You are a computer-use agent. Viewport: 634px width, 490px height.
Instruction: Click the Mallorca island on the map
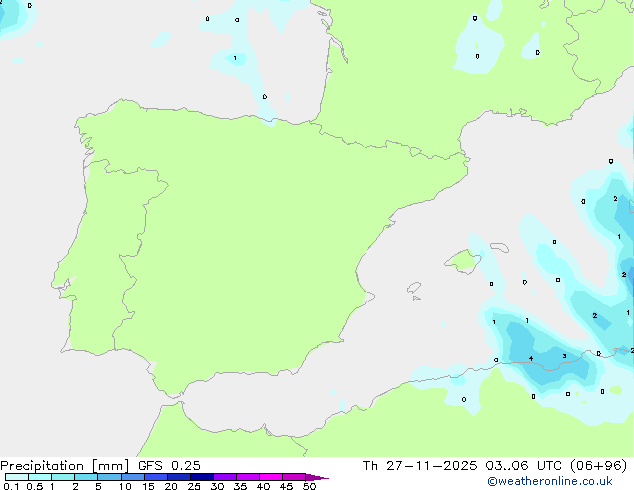coord(463,261)
